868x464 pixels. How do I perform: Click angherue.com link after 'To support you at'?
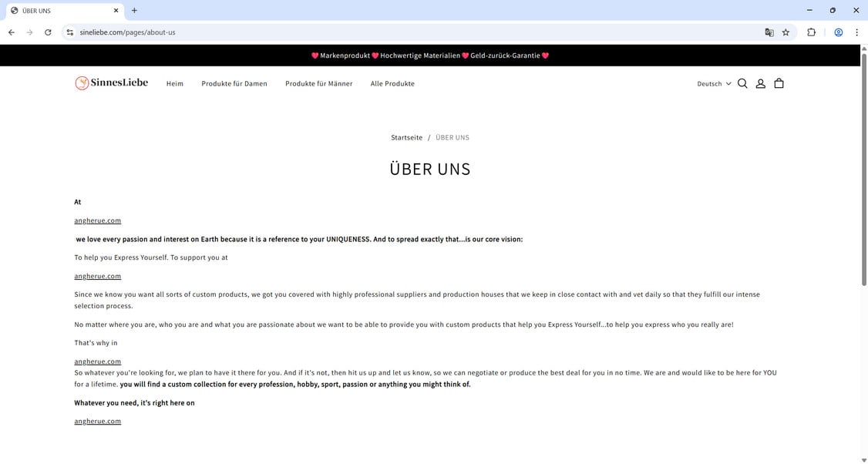click(97, 276)
